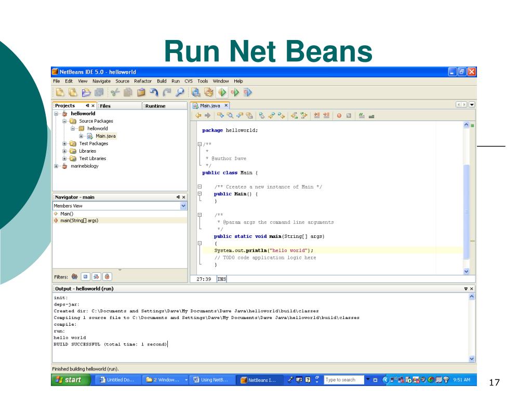
Task: Click the Find Previous Occurrence magnifier icon
Action: [230, 116]
